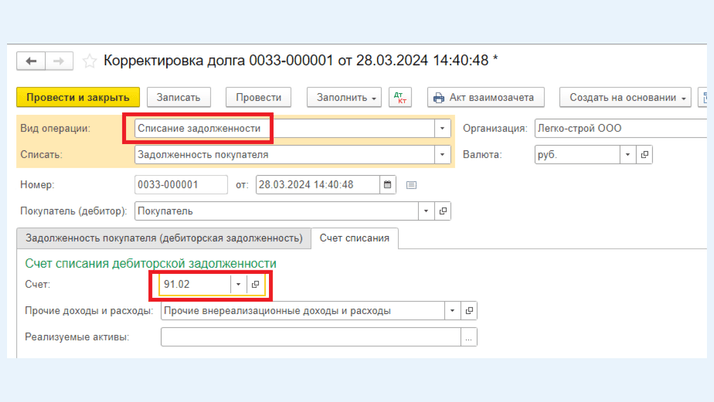Open the Заполнить dropdown menu
714x402 pixels.
(347, 97)
